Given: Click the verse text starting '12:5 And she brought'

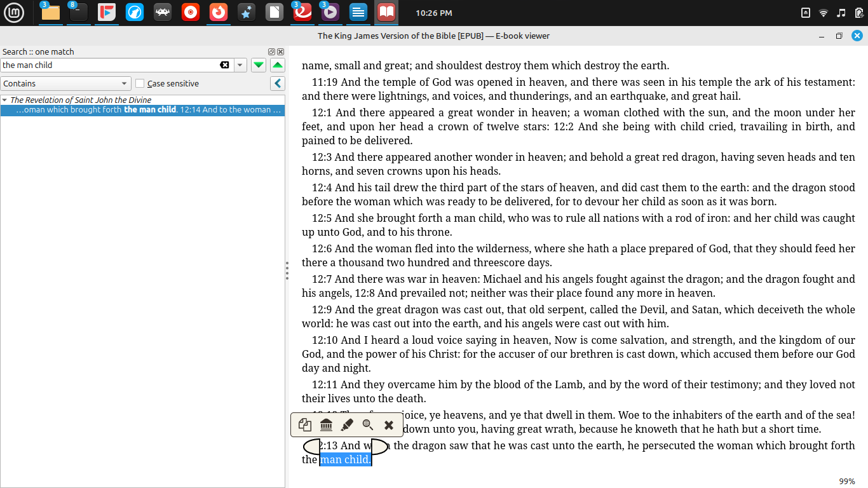Looking at the screenshot, I should 578,225.
